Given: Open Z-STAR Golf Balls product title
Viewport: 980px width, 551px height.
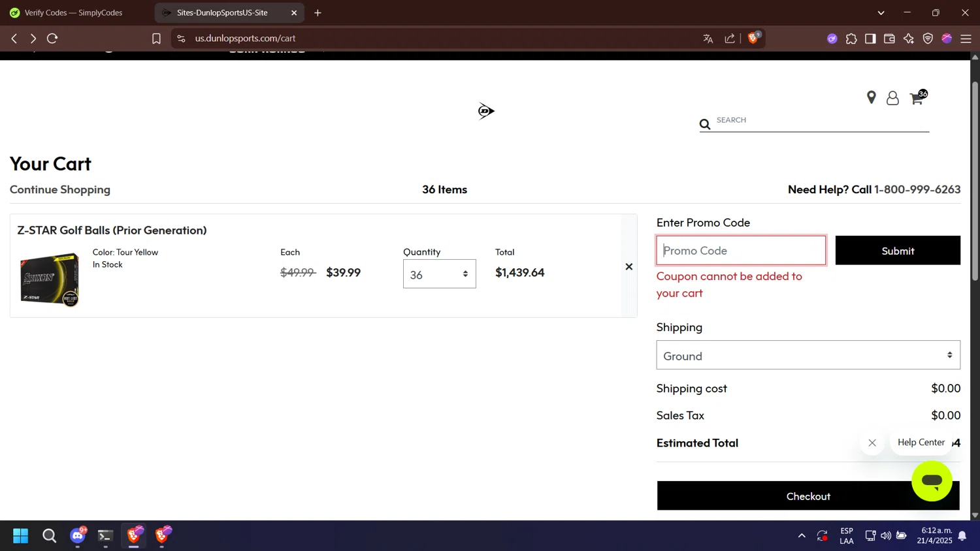Looking at the screenshot, I should (x=112, y=230).
